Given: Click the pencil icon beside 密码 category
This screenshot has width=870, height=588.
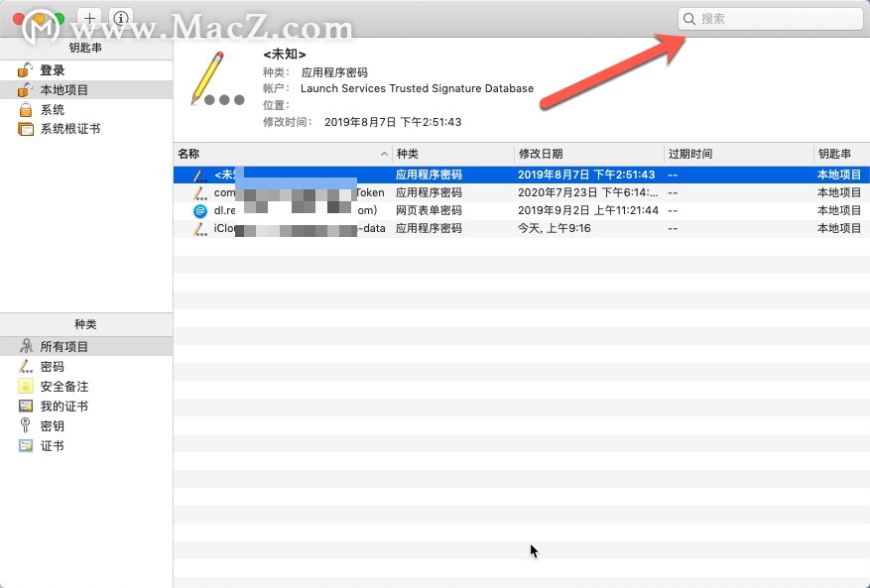Looking at the screenshot, I should click(26, 366).
